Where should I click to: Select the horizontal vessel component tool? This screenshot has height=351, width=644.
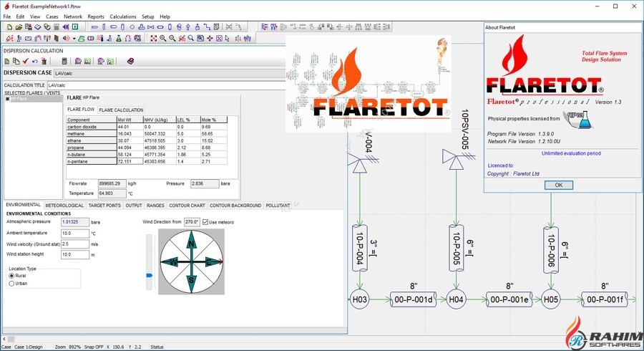113,27
